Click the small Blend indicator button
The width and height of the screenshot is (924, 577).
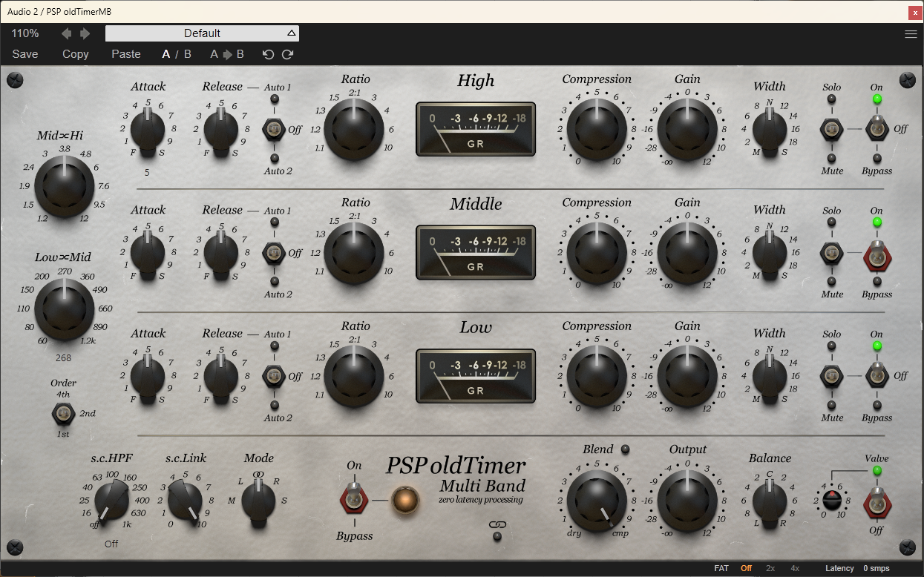click(x=625, y=449)
